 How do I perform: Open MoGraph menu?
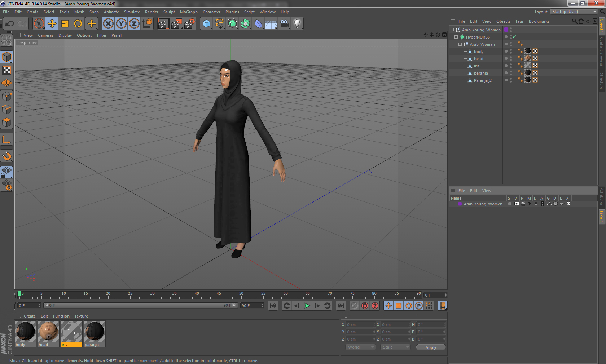click(189, 12)
